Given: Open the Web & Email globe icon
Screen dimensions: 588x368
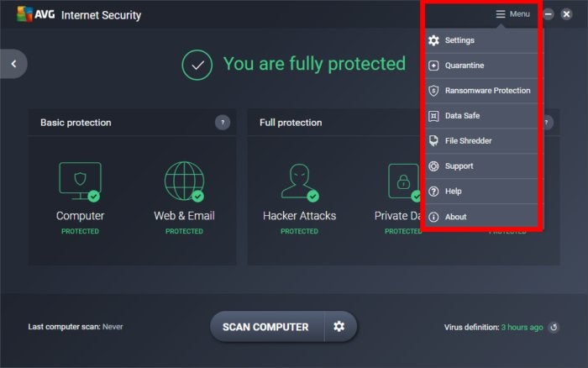Looking at the screenshot, I should 184,181.
